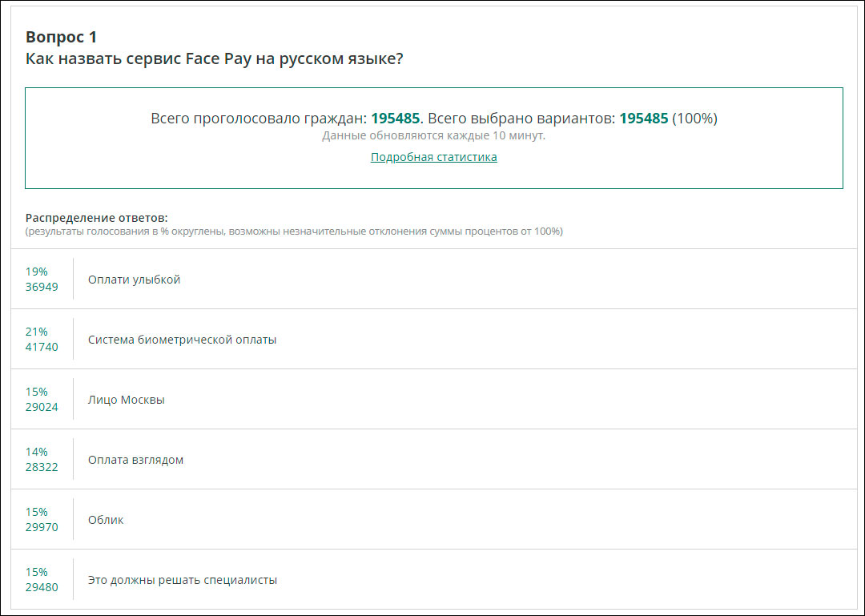Select the "Оплати улыбкой" answer row
This screenshot has width=865, height=616.
click(134, 280)
